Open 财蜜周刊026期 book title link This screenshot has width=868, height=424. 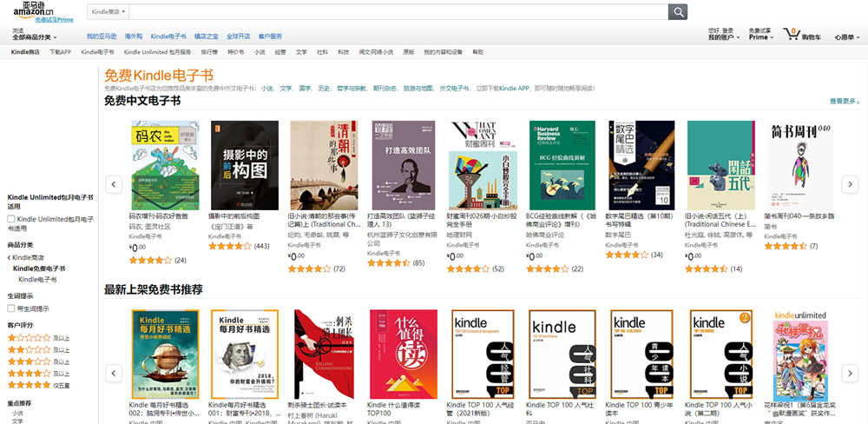coord(482,220)
